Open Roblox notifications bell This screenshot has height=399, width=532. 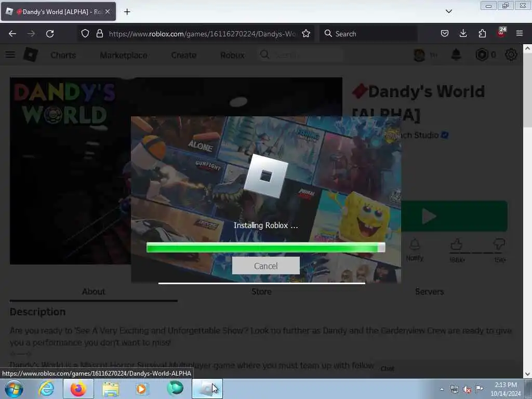(x=456, y=55)
